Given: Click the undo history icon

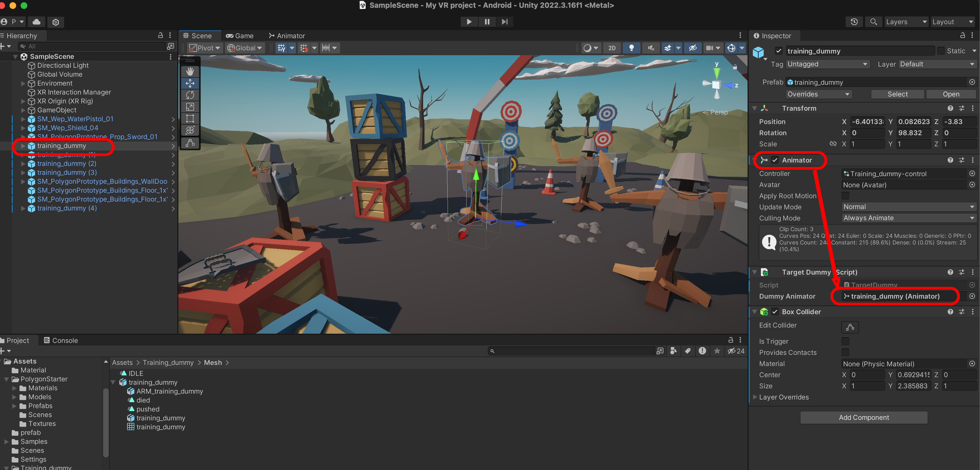Looking at the screenshot, I should [854, 22].
